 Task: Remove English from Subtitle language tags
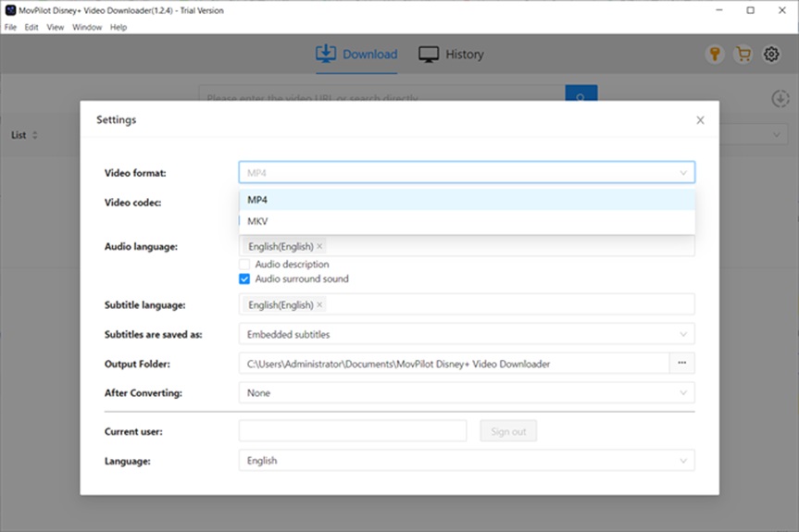[320, 305]
